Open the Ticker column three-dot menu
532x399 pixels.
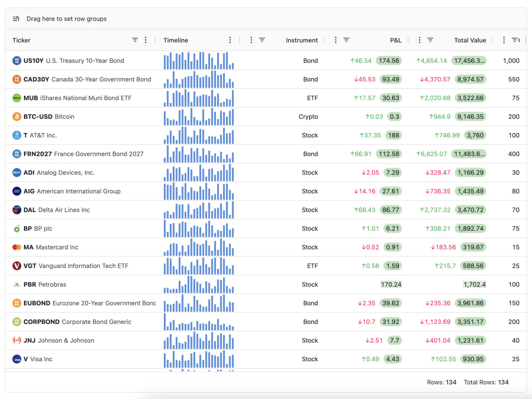point(146,40)
